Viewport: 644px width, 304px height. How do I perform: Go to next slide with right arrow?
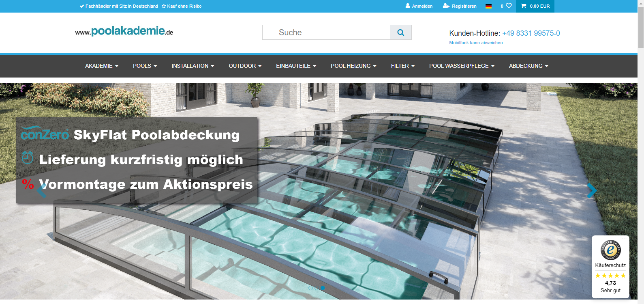pyautogui.click(x=592, y=190)
